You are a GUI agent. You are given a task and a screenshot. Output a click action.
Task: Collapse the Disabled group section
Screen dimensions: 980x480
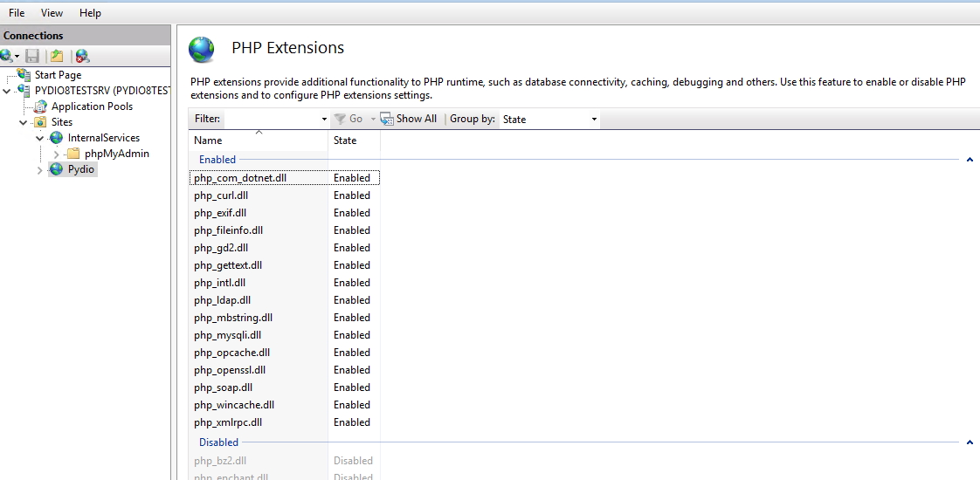click(970, 442)
